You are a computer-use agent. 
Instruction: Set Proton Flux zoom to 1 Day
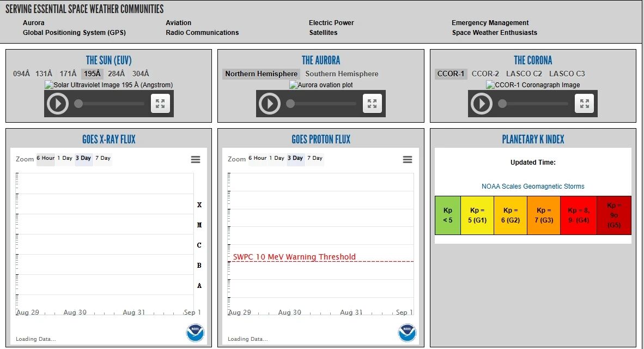pos(277,158)
